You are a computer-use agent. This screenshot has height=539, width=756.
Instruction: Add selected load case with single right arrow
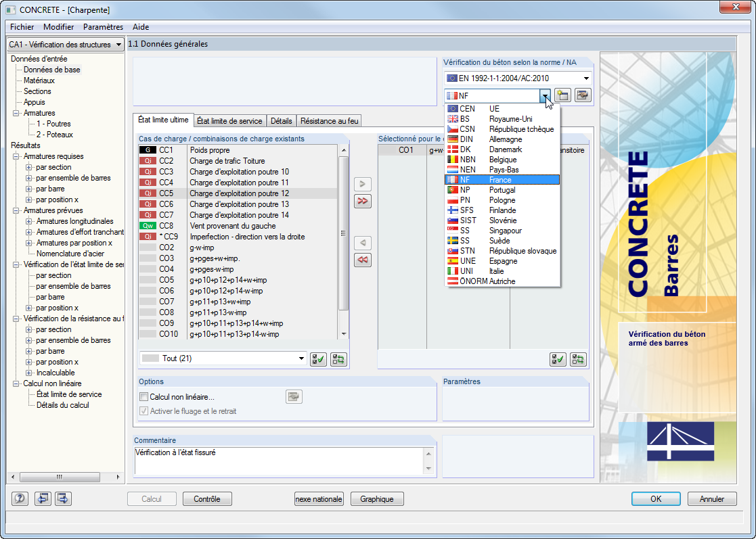363,184
